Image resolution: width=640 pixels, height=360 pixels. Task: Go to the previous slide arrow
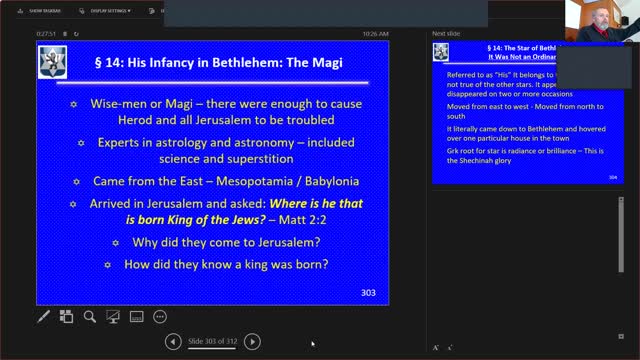[173, 342]
